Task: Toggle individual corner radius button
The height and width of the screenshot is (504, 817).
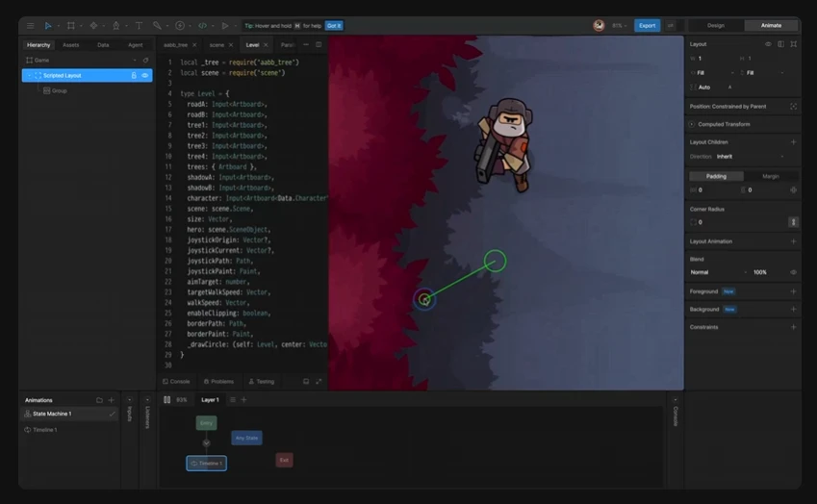Action: (x=793, y=222)
